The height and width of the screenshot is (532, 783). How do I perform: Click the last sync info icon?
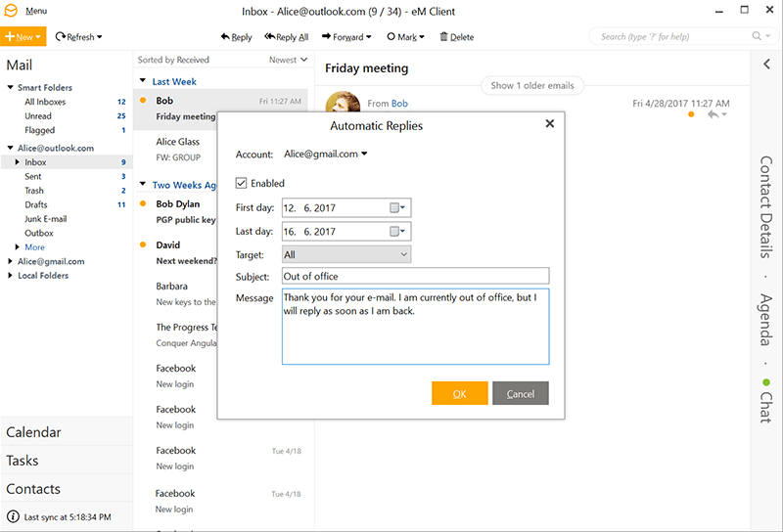[x=13, y=516]
